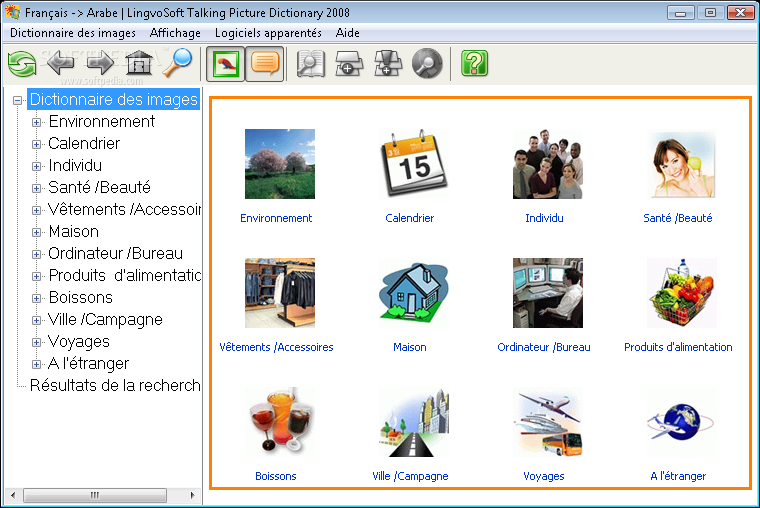This screenshot has height=508, width=760.
Task: Expand the Boissons tree node
Action: 36,298
